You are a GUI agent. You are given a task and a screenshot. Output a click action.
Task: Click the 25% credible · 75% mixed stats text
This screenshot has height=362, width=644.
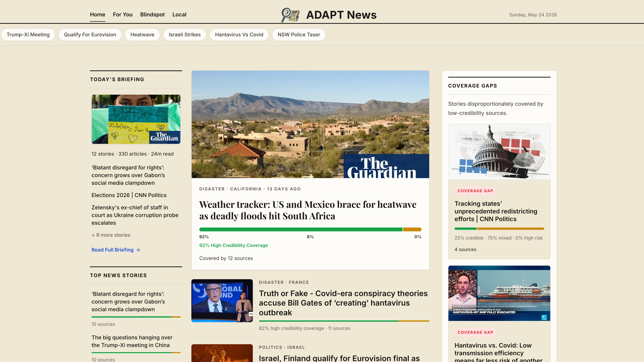498,238
